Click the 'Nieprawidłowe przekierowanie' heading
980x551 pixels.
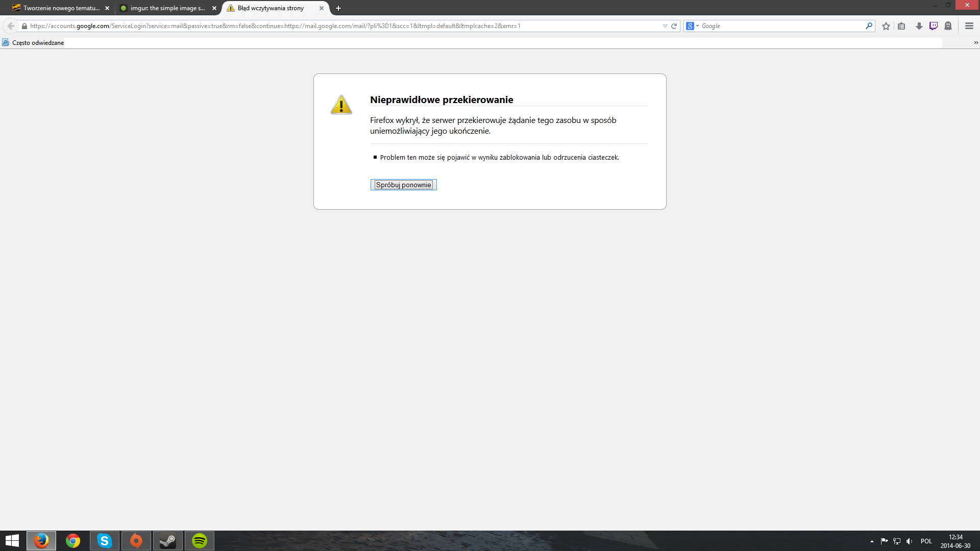pos(442,100)
